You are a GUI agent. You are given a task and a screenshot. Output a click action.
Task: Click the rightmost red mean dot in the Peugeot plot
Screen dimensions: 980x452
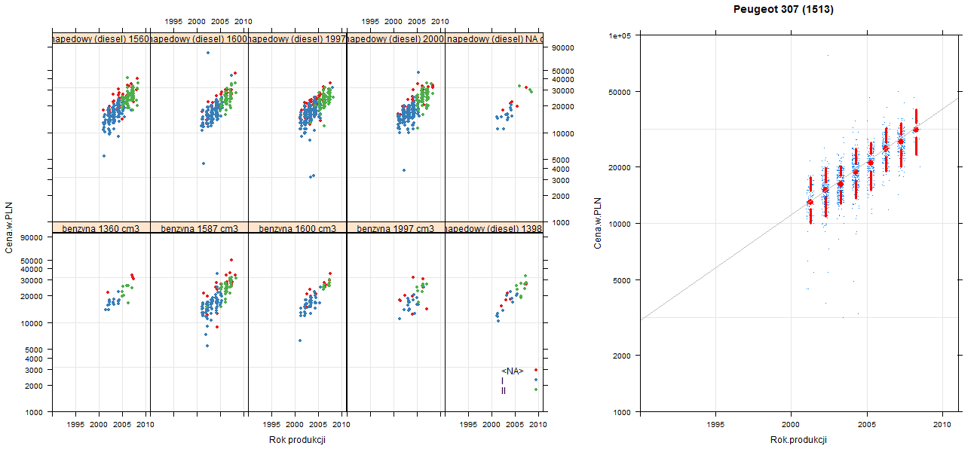[x=916, y=130]
